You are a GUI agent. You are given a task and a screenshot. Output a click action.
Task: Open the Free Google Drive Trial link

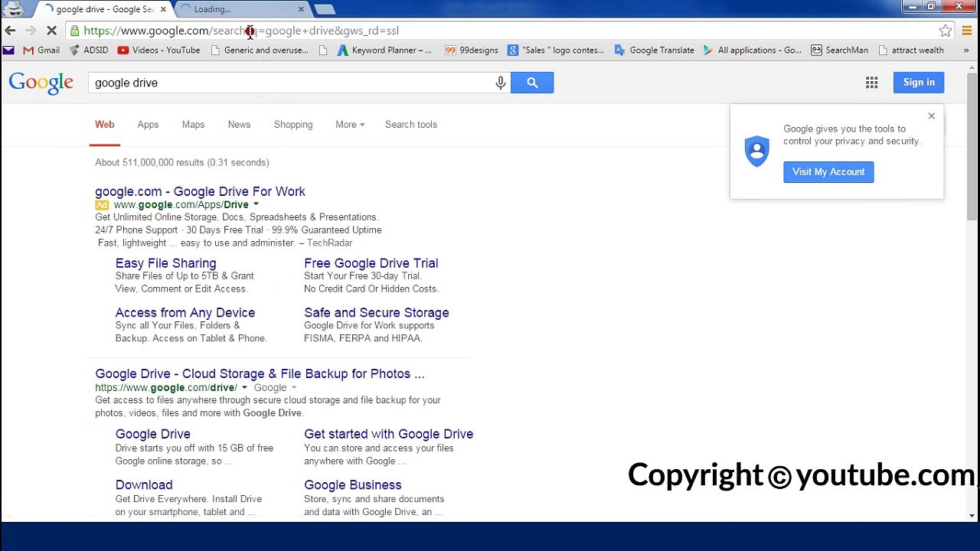tap(371, 263)
